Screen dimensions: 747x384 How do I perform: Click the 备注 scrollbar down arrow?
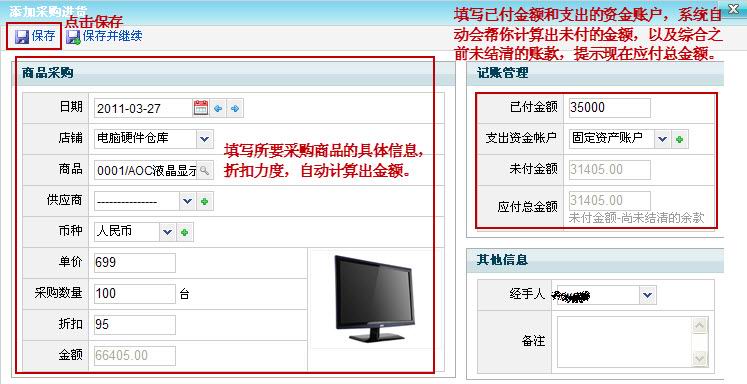click(699, 359)
